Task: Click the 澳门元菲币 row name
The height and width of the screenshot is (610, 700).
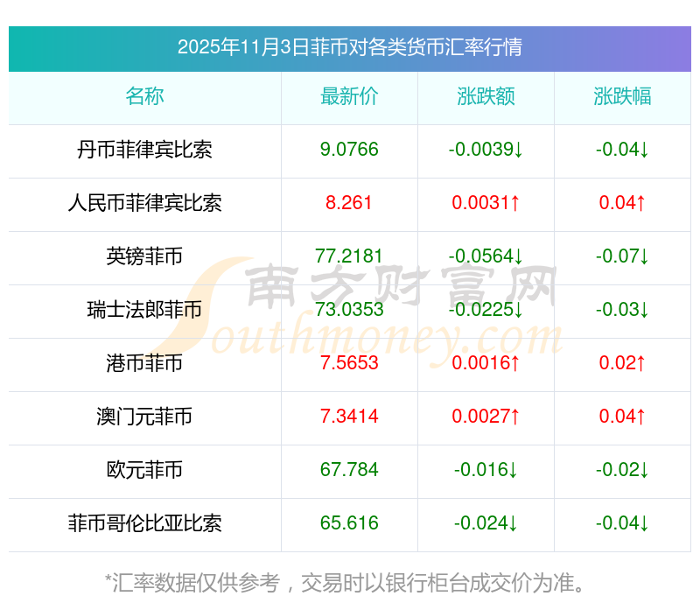Action: 144,417
